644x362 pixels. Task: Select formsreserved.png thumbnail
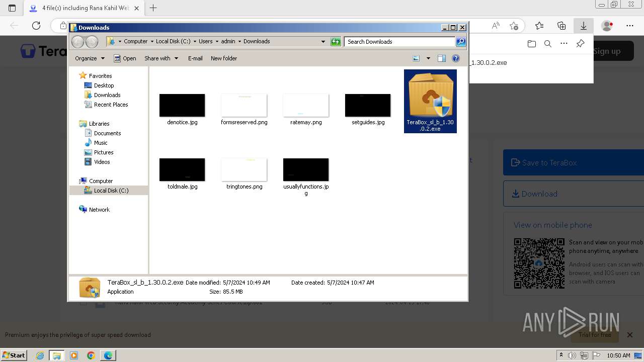[244, 105]
